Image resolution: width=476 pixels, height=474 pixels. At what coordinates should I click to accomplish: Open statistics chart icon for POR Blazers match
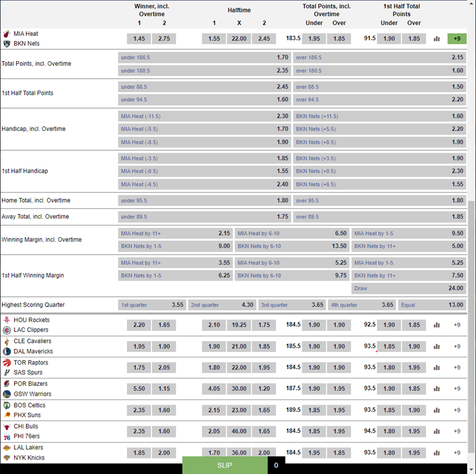tap(436, 389)
